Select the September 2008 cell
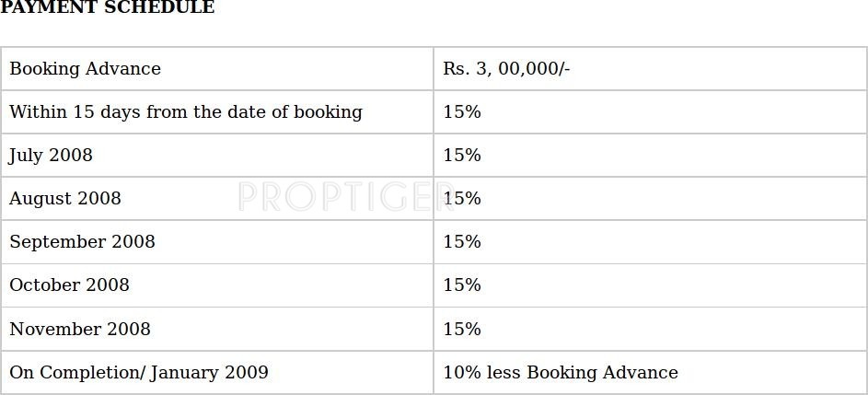This screenshot has height=395, width=868. (x=82, y=242)
